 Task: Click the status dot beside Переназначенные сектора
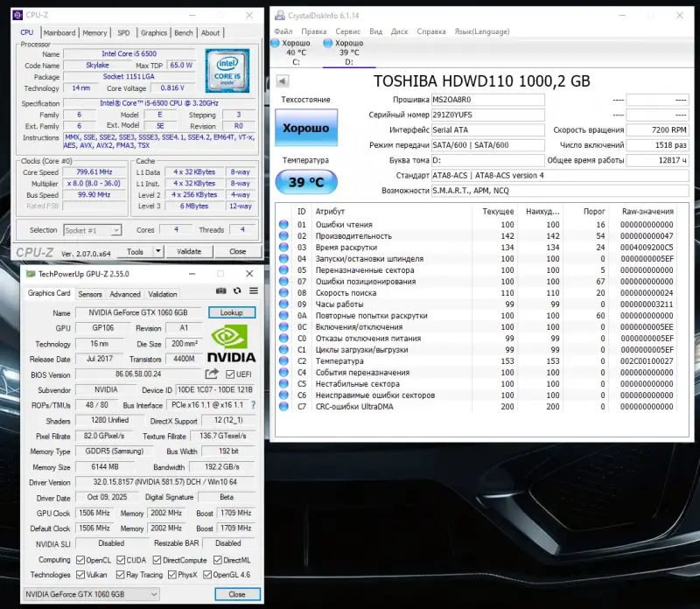tap(283, 269)
